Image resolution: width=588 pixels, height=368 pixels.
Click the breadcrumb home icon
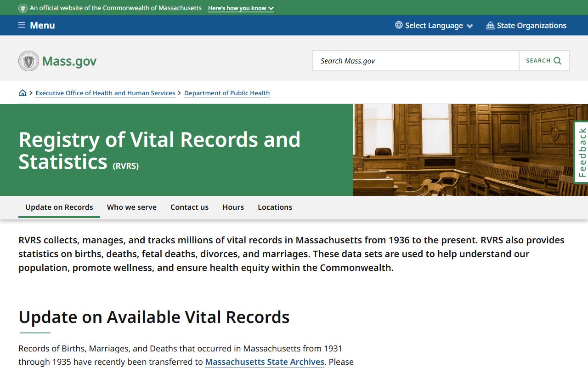point(23,93)
